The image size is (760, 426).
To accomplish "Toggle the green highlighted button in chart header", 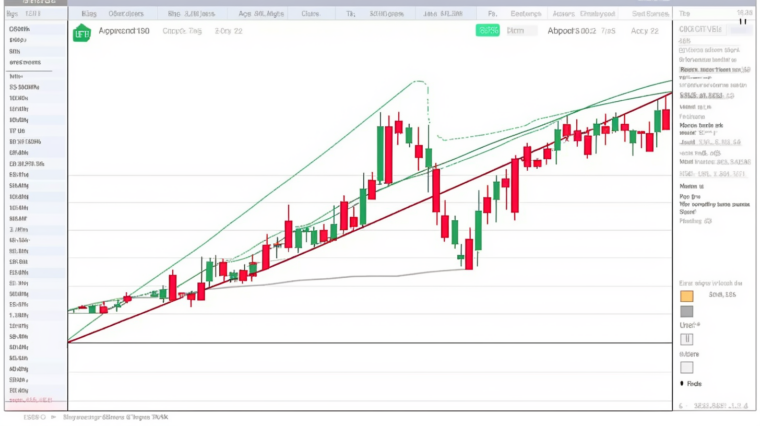I will click(487, 31).
